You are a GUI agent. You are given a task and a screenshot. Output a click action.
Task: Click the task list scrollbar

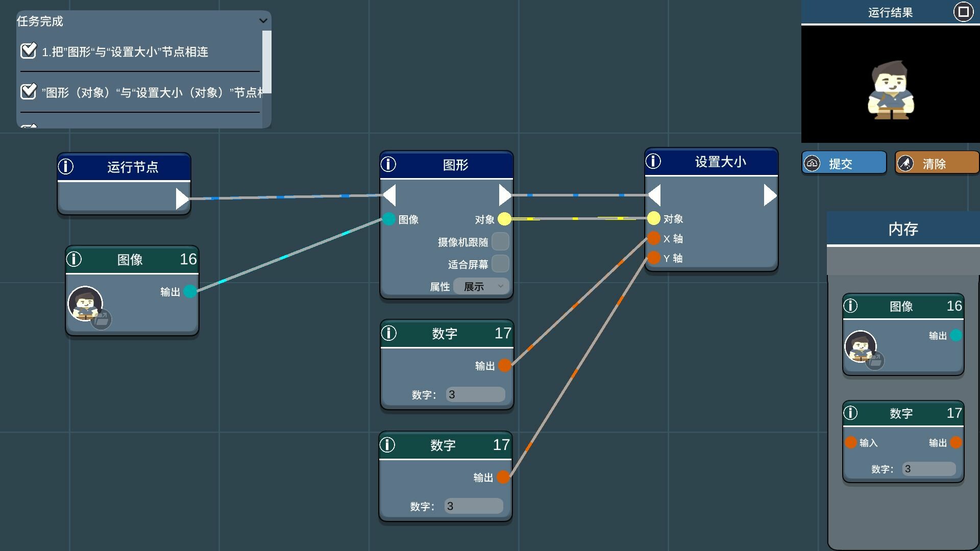click(266, 62)
